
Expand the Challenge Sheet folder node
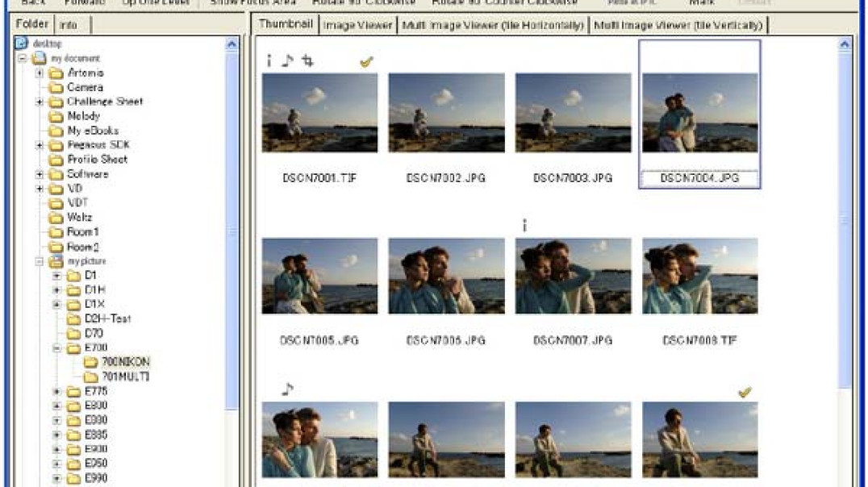(x=40, y=102)
